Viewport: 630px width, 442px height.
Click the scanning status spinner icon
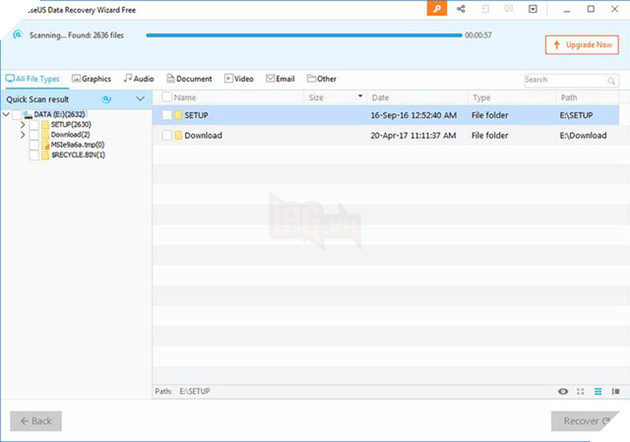[x=17, y=35]
